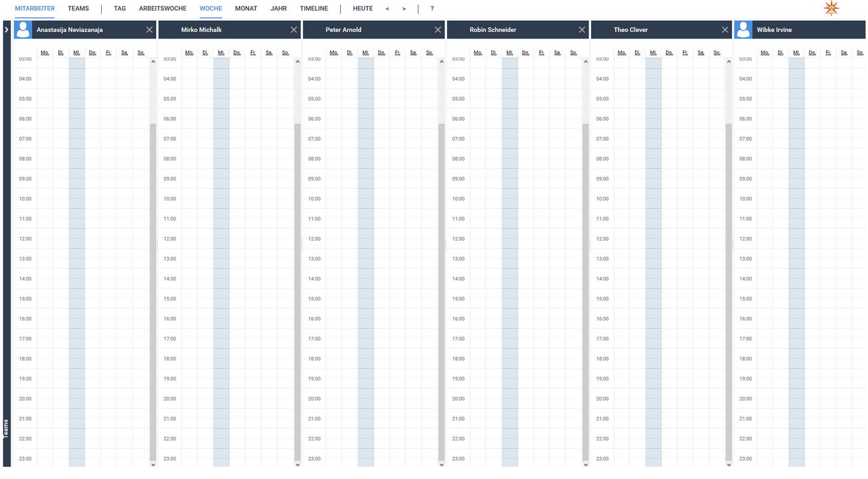
Task: Click the 09:00 time label in Peter Arnold's calendar
Action: [314, 179]
